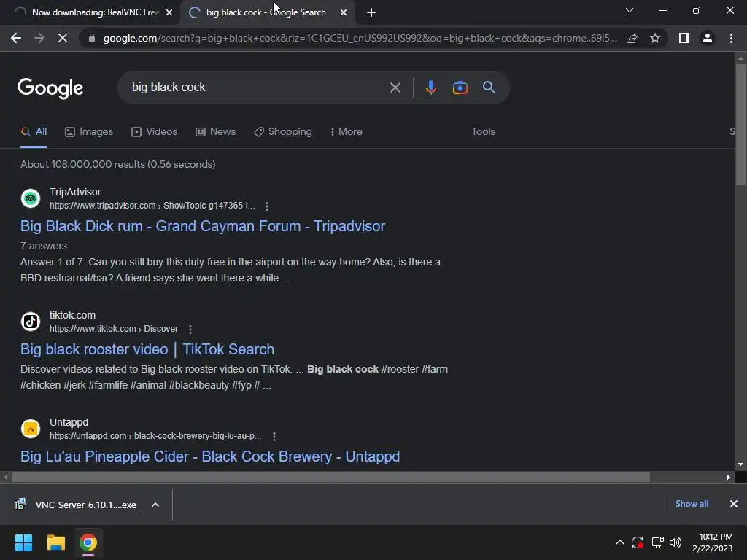Select the News results tab
747x560 pixels.
pos(216,132)
